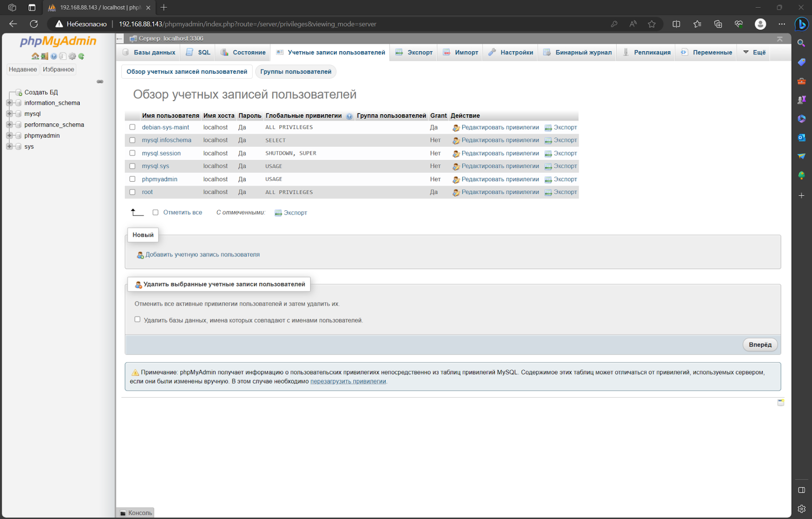
Task: Click Добавить учетную запись пользователя link
Action: pyautogui.click(x=202, y=254)
